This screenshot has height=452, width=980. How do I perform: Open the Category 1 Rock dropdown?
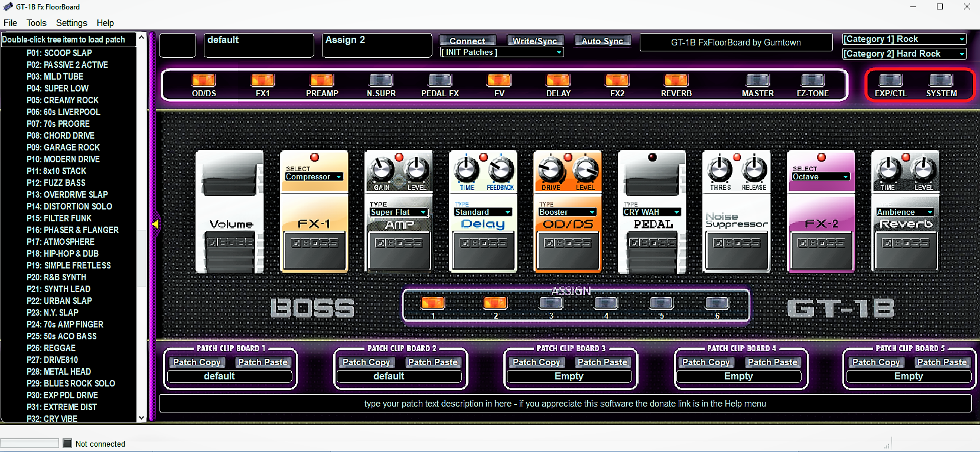click(904, 40)
